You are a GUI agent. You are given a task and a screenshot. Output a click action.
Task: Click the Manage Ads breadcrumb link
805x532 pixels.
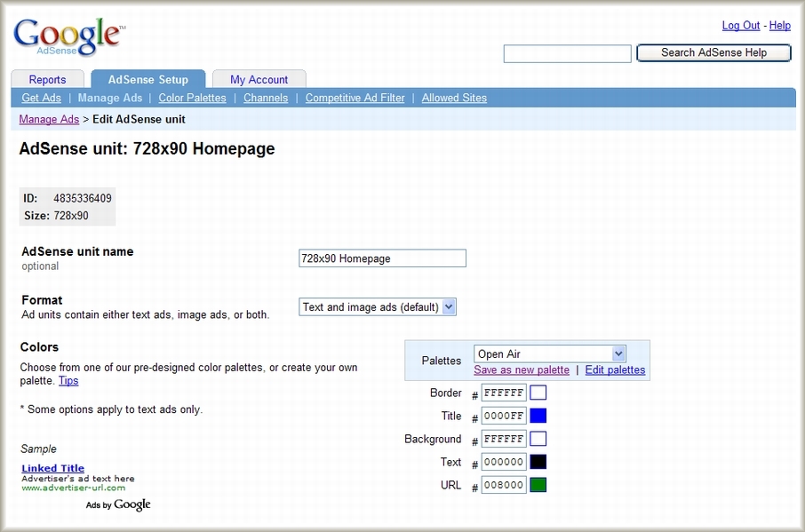coord(49,119)
